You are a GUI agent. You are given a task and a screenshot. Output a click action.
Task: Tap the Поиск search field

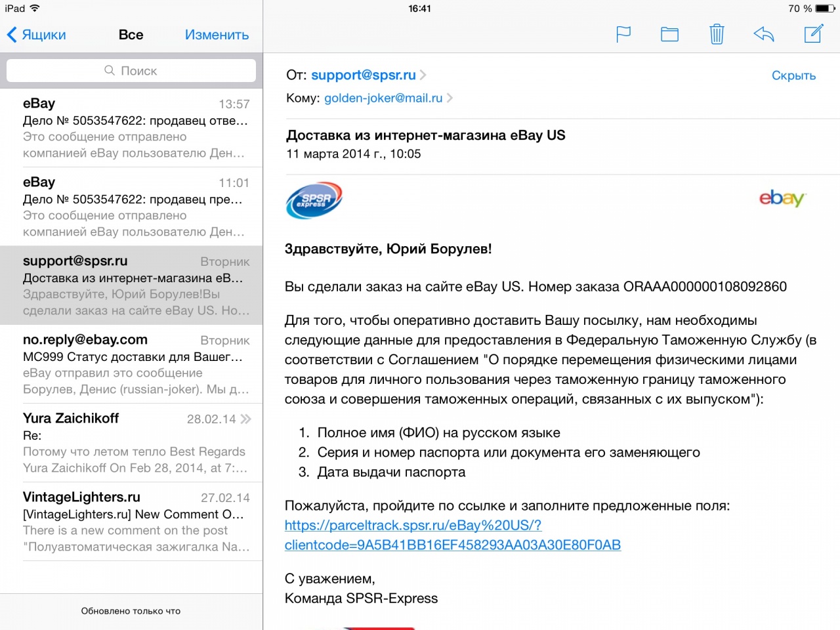coord(131,71)
